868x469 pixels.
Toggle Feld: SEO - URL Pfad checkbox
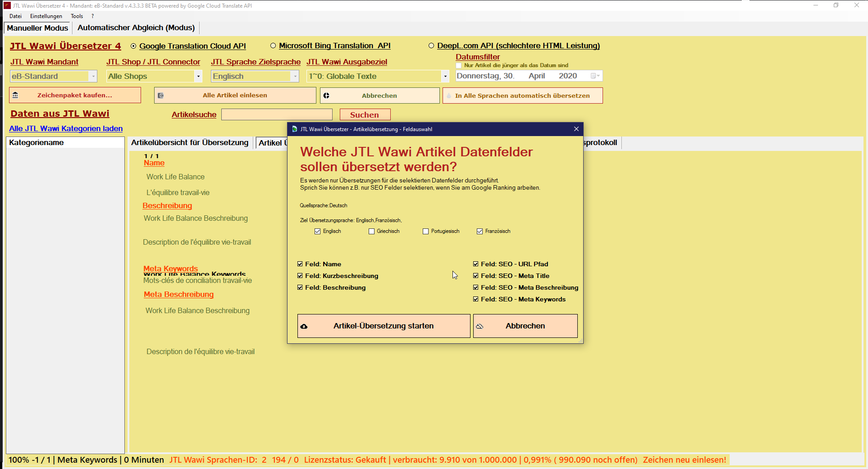[x=476, y=264]
